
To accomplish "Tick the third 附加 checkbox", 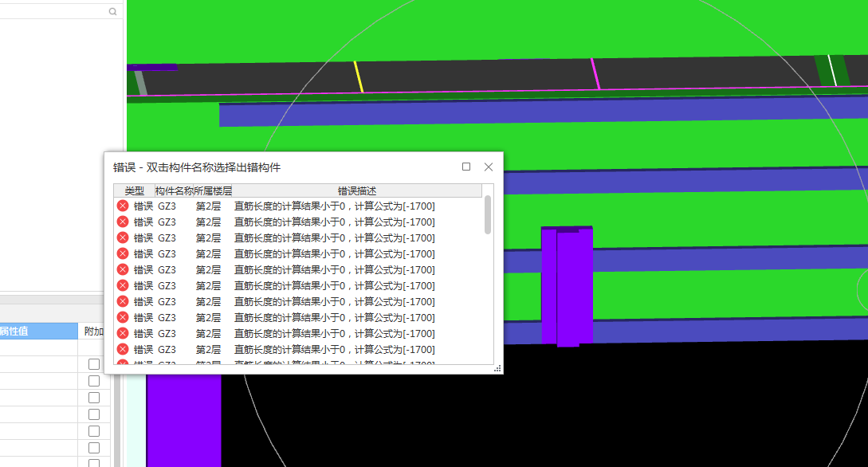I will [94, 398].
